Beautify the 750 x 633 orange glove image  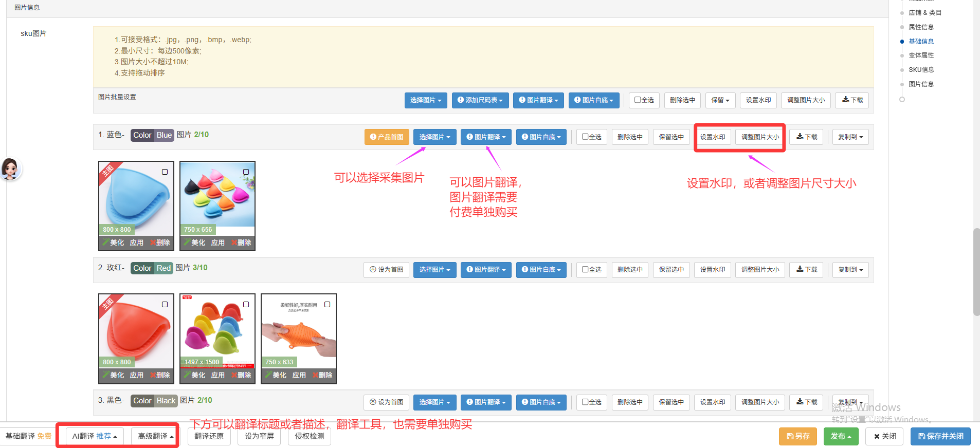point(276,375)
